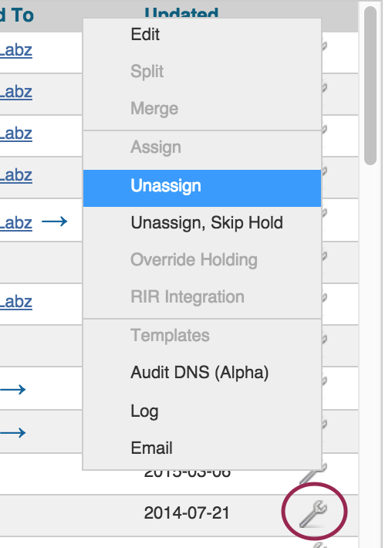
Task: Click the wrench icon on the 2015-03-06 row
Action: click(313, 474)
